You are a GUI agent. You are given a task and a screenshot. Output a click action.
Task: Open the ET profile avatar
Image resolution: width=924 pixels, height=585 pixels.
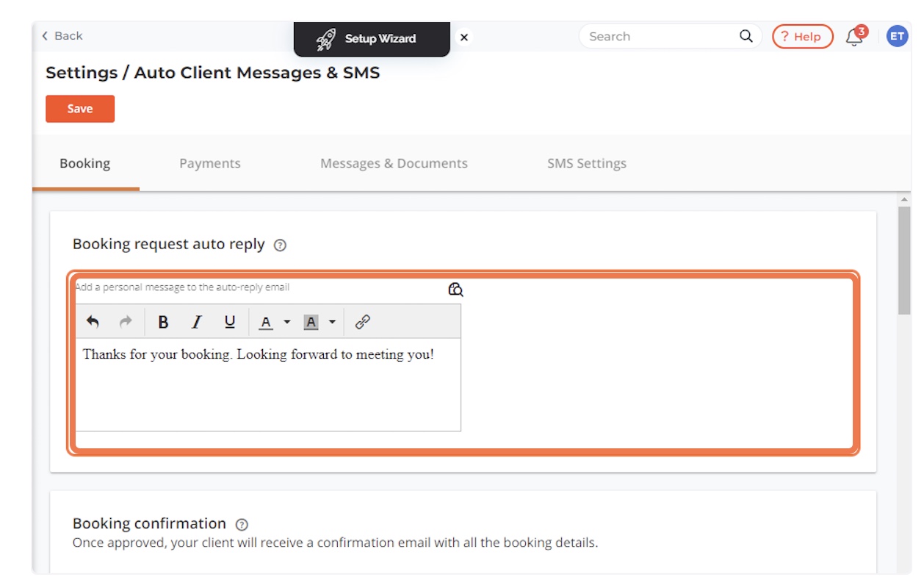click(x=897, y=35)
